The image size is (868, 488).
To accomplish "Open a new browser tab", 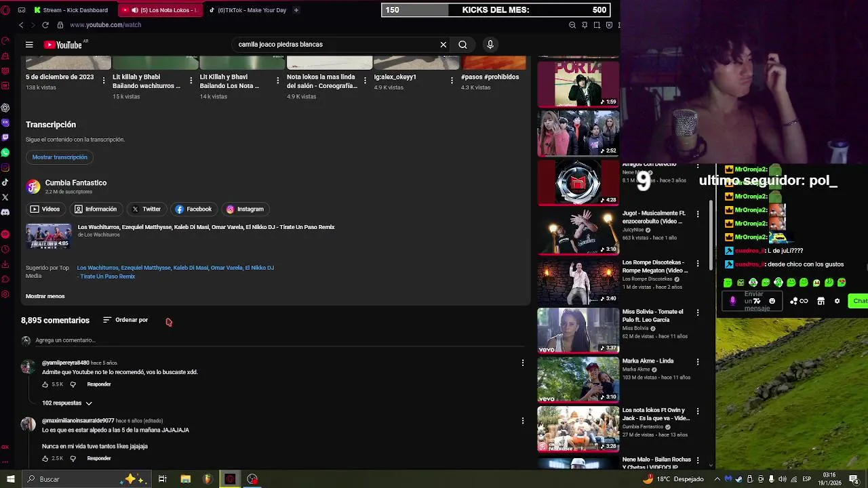I will [x=296, y=10].
